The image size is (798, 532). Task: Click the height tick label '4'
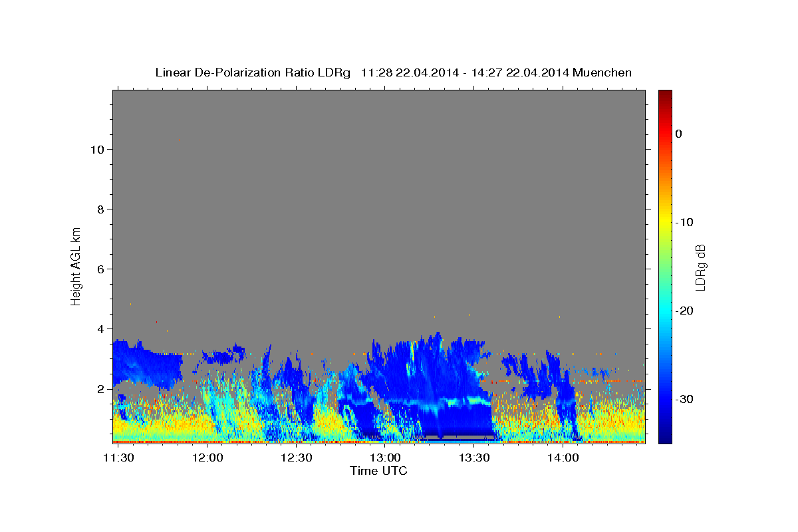pyautogui.click(x=101, y=329)
